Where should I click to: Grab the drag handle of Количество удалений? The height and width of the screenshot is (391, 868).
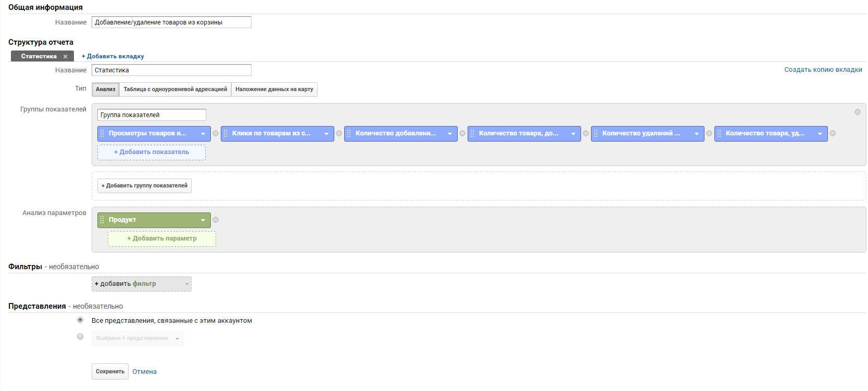596,133
